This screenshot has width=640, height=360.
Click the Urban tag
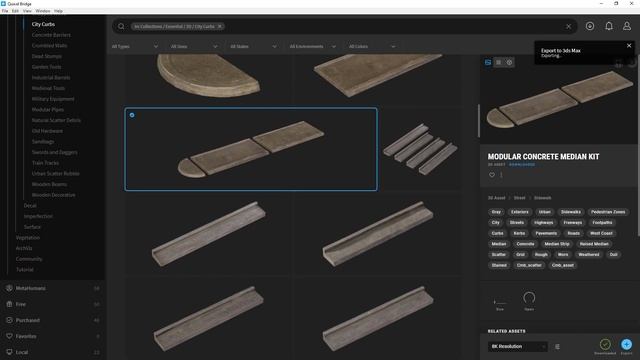545,212
